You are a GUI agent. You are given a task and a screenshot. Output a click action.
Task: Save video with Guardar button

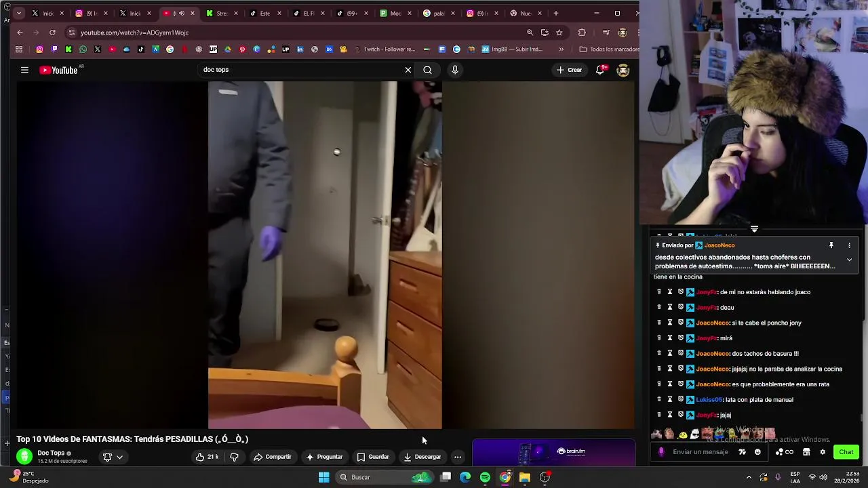pos(373,457)
